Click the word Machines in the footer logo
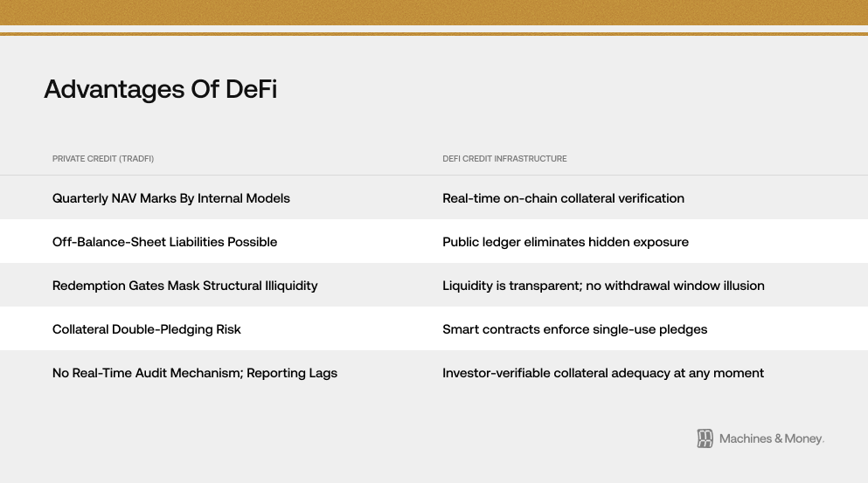868x483 pixels. 745,438
